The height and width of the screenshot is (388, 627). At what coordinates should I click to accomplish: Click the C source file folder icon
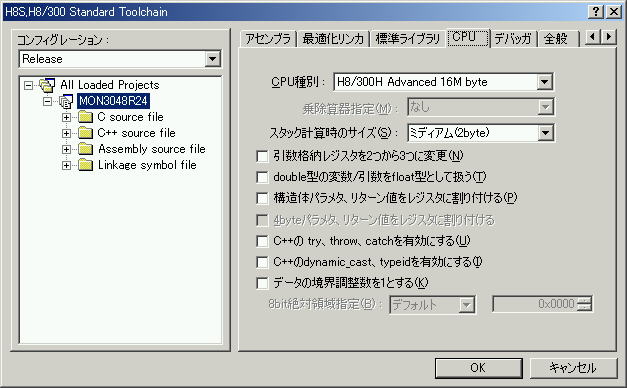pos(85,117)
